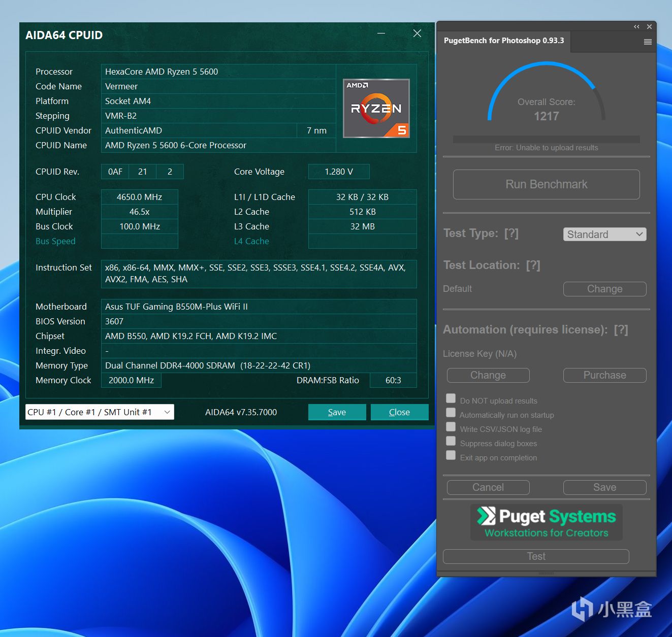The height and width of the screenshot is (637, 672).
Task: Click the Default test location text
Action: (457, 289)
